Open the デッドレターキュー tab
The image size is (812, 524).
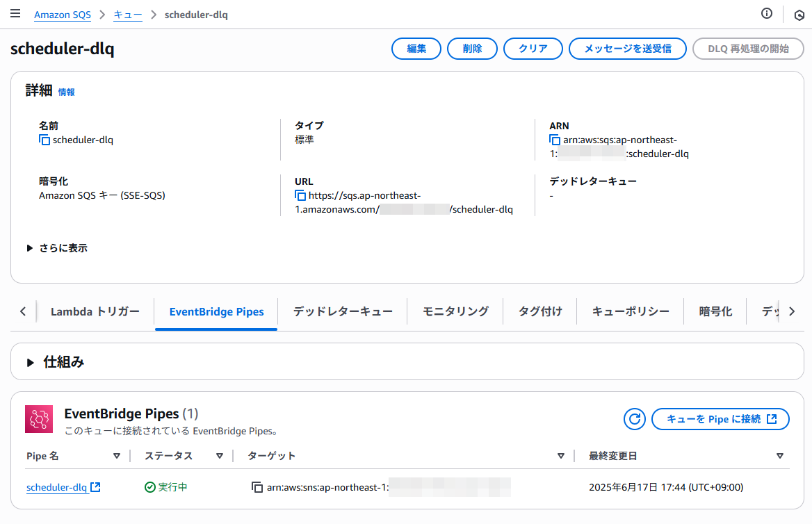click(343, 312)
